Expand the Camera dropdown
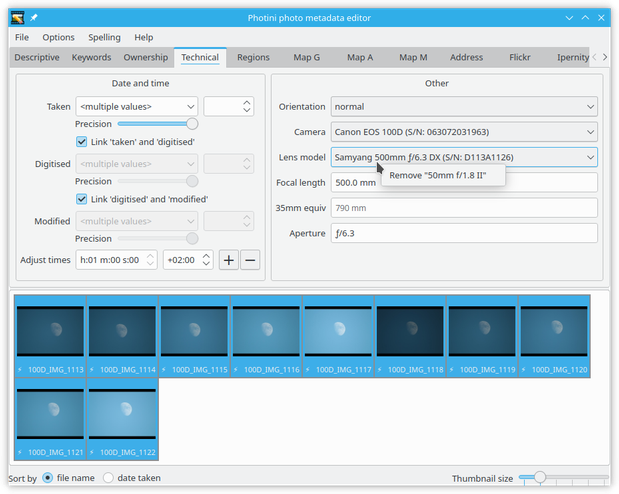The image size is (619, 494). click(464, 132)
